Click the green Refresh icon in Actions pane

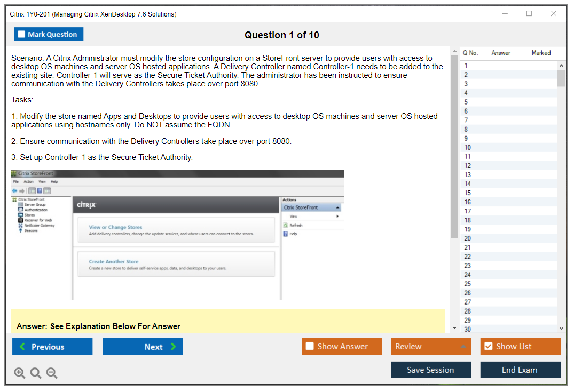click(x=286, y=226)
